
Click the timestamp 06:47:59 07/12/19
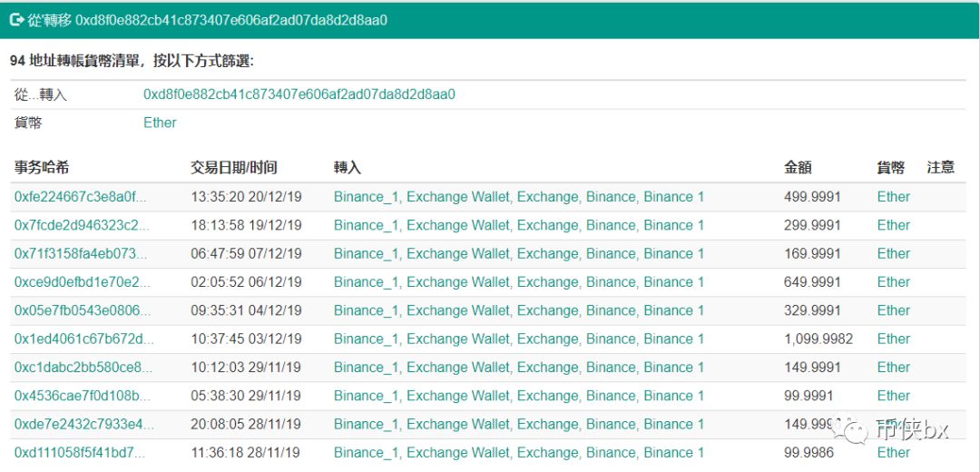pos(246,254)
